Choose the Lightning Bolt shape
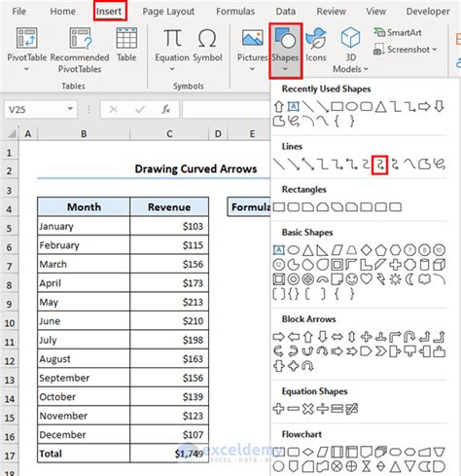Viewport: 461px width, 476px height. pyautogui.click(x=381, y=279)
